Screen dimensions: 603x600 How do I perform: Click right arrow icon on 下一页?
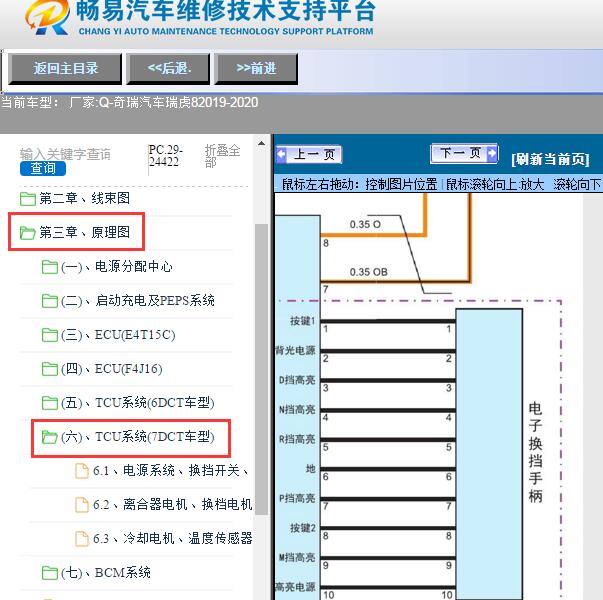click(x=492, y=153)
